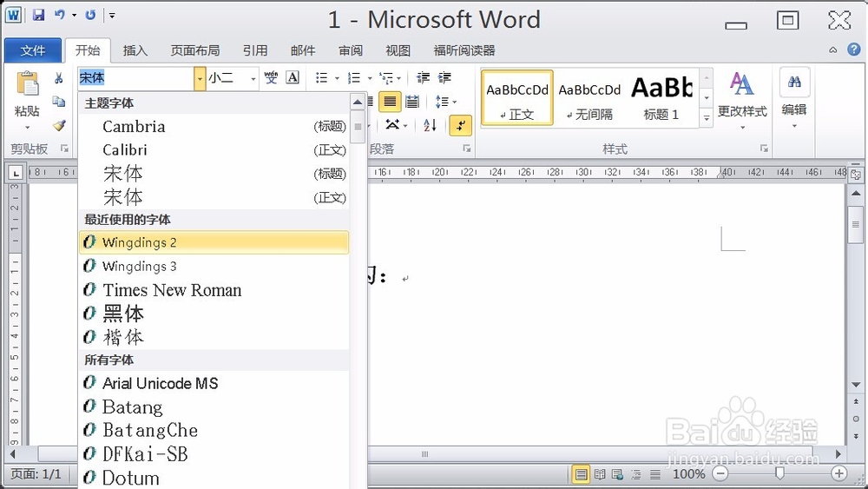
Task: Switch to the 视图 View tab
Action: coord(398,50)
